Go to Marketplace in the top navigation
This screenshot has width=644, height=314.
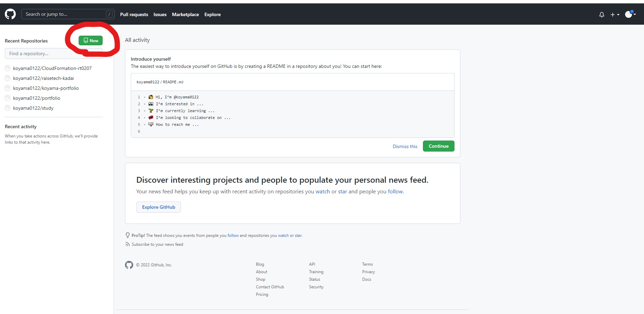[185, 14]
